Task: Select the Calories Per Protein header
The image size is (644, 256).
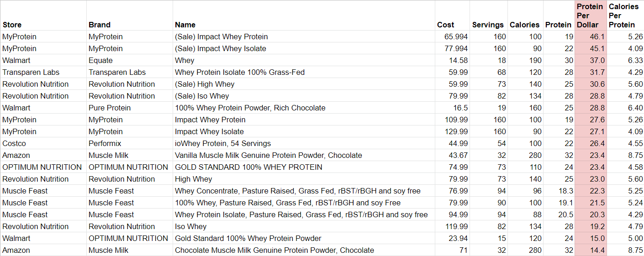Action: click(625, 16)
